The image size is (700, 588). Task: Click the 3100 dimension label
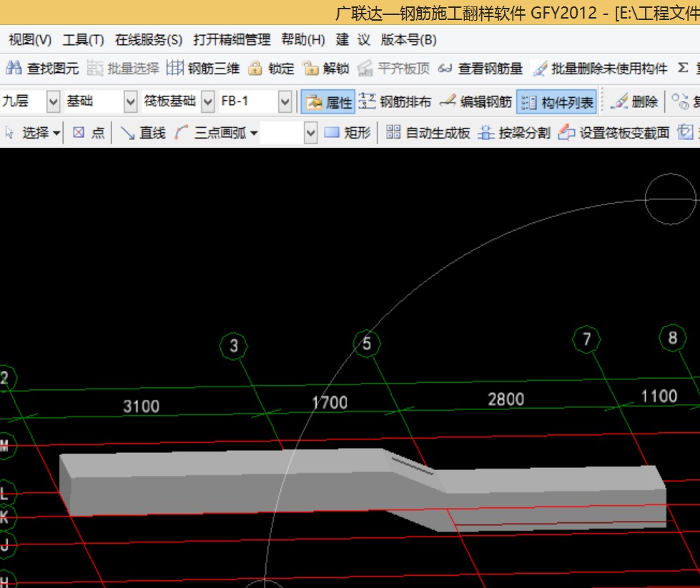point(141,407)
